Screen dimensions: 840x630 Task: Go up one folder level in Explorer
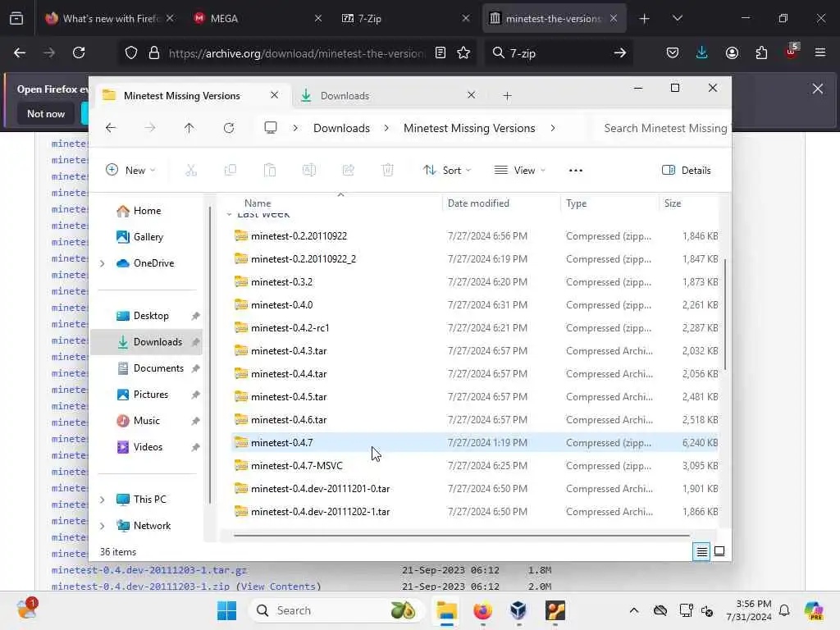tap(189, 128)
